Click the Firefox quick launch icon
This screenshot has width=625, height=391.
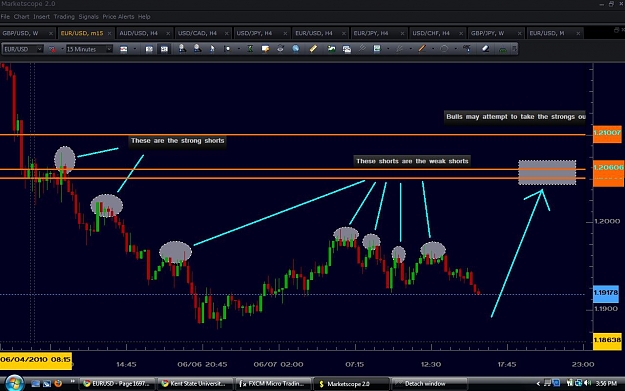click(58, 383)
